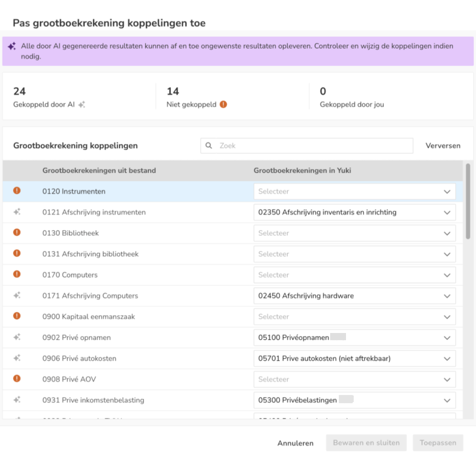Viewport: 476px width, 458px height.
Task: Click the Toepassen button
Action: click(x=438, y=443)
